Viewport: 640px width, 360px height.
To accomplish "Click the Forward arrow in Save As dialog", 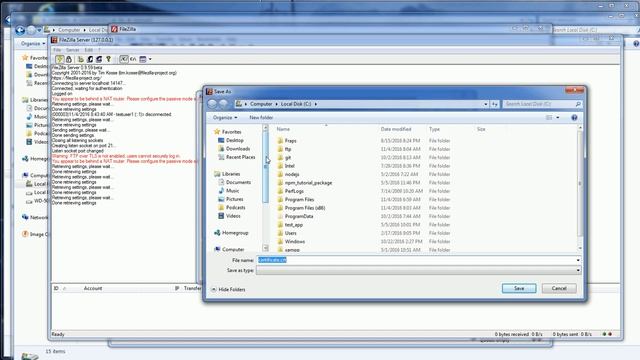I will 224,104.
